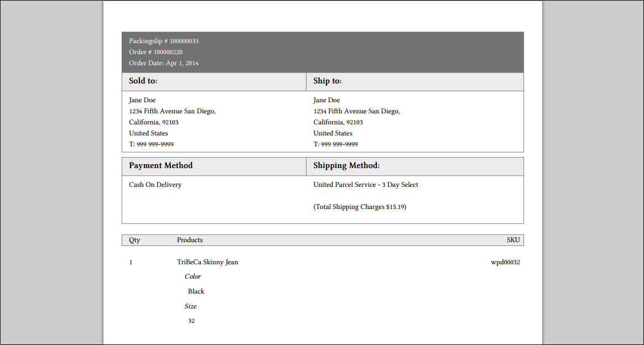The image size is (644, 345).
Task: Click the SKU value wpd00032
Action: tap(505, 262)
